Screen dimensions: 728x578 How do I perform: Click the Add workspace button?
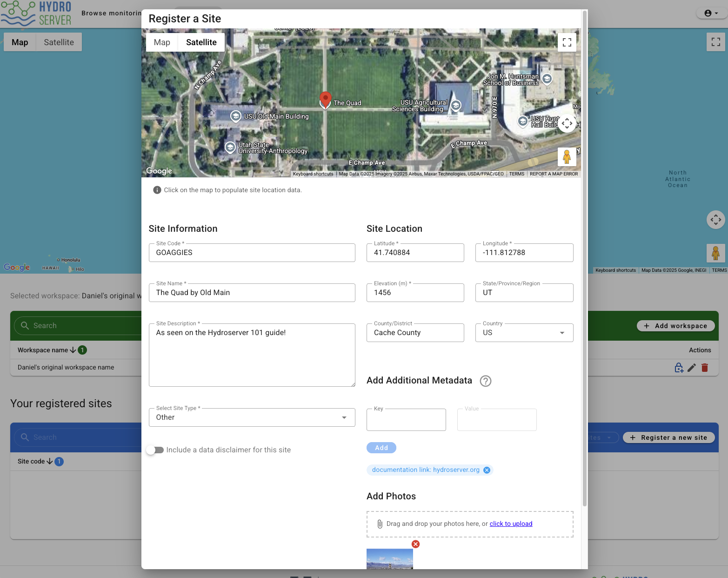[x=675, y=326]
